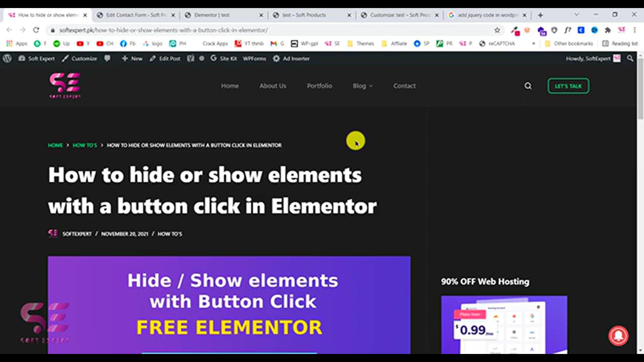Close the How to hide or show tab
The height and width of the screenshot is (362, 644).
point(85,15)
